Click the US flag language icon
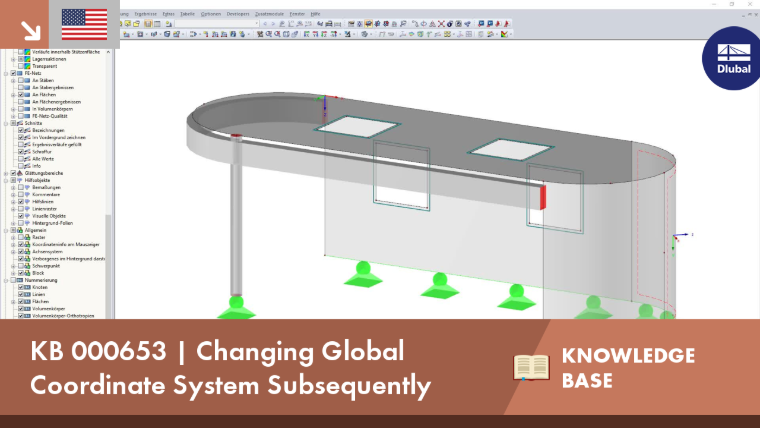This screenshot has height=428, width=760. pyautogui.click(x=84, y=24)
